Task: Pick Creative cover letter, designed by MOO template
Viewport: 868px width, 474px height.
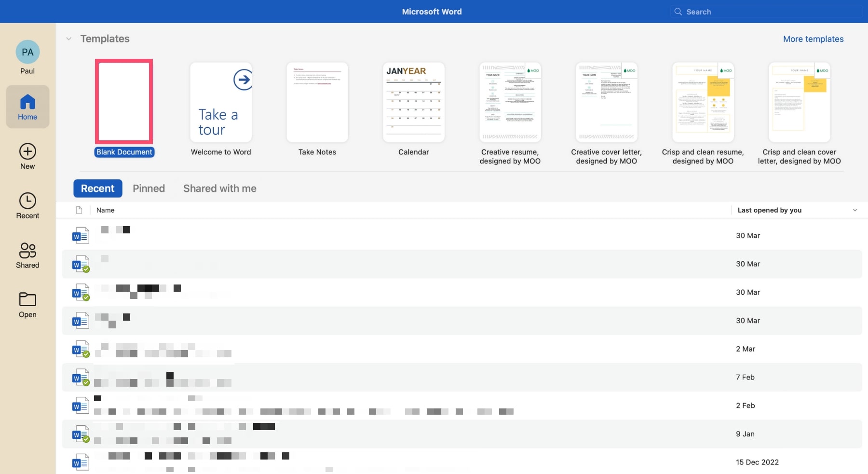Action: click(x=607, y=102)
